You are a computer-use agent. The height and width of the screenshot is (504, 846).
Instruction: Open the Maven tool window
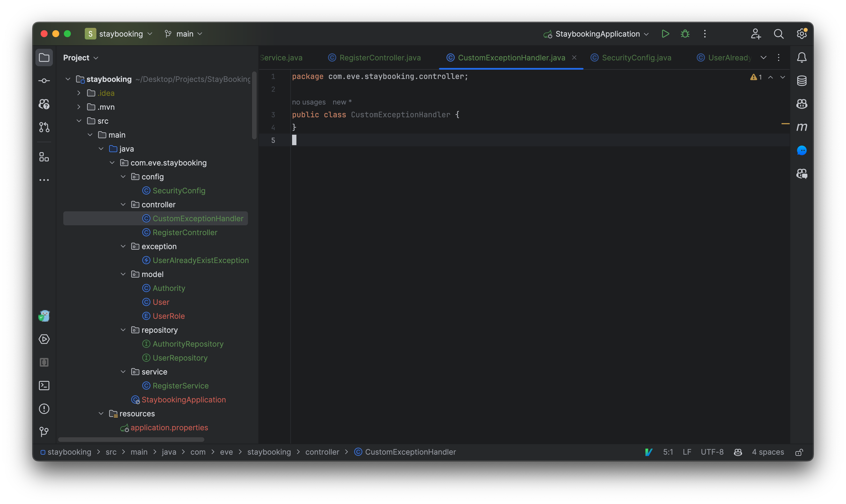[802, 127]
